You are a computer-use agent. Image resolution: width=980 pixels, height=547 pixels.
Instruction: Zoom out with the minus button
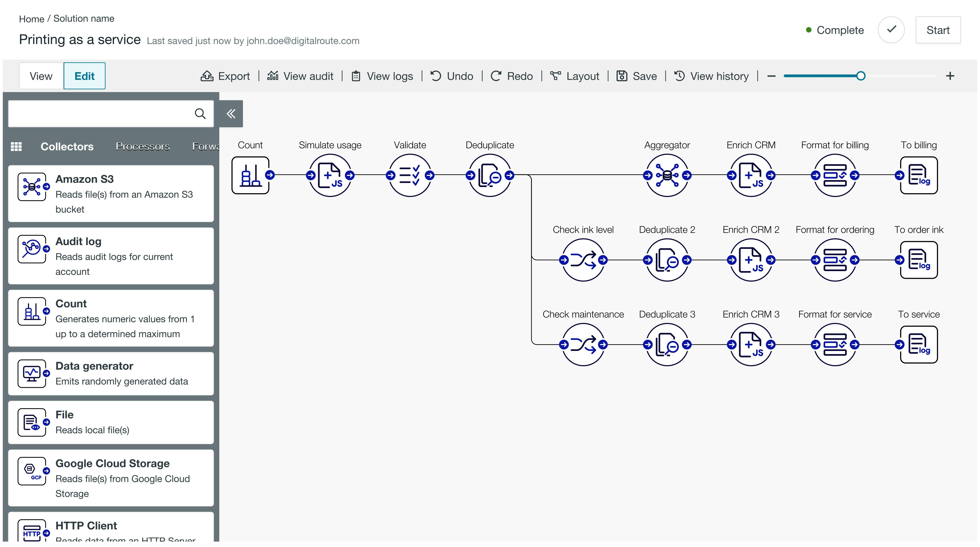pyautogui.click(x=771, y=76)
